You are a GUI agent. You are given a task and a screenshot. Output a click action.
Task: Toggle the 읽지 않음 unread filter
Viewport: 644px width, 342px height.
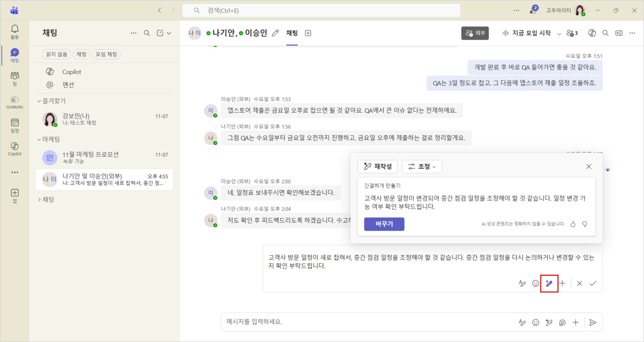point(57,54)
